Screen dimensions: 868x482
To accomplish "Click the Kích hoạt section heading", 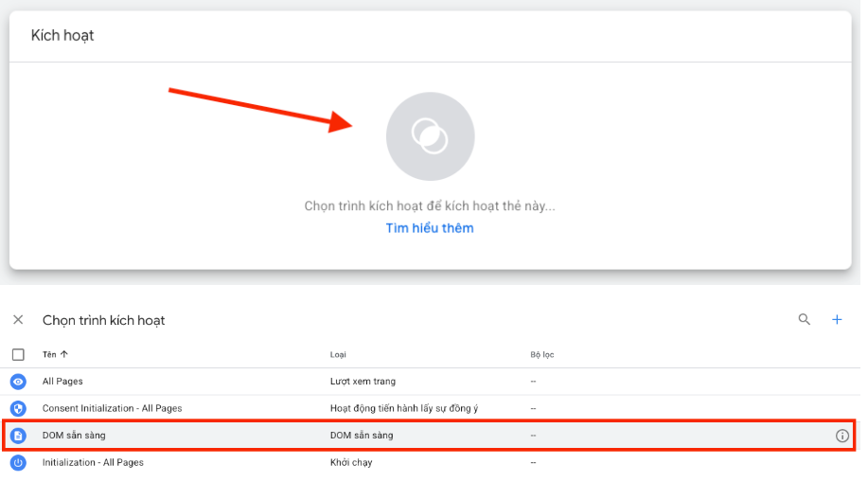I will 62,36.
